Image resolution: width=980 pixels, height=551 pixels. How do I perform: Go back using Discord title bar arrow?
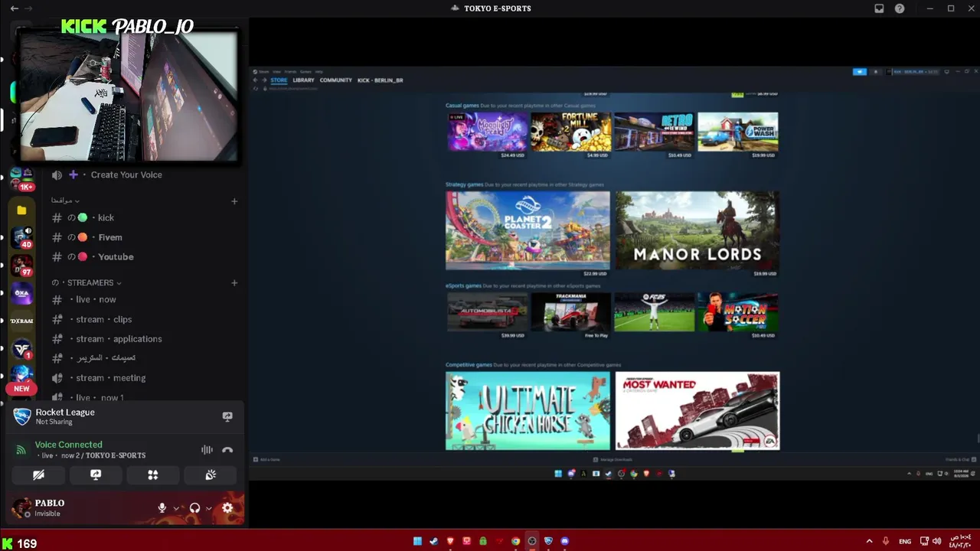click(14, 8)
